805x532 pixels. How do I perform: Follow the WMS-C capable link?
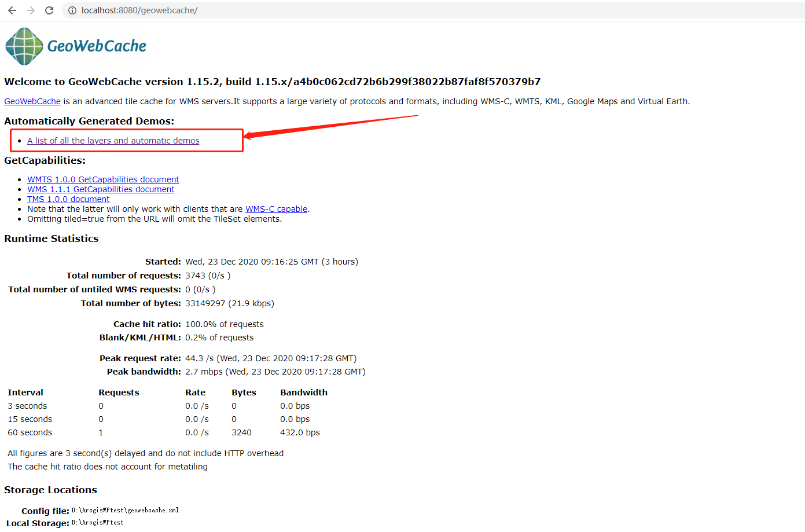coord(276,209)
